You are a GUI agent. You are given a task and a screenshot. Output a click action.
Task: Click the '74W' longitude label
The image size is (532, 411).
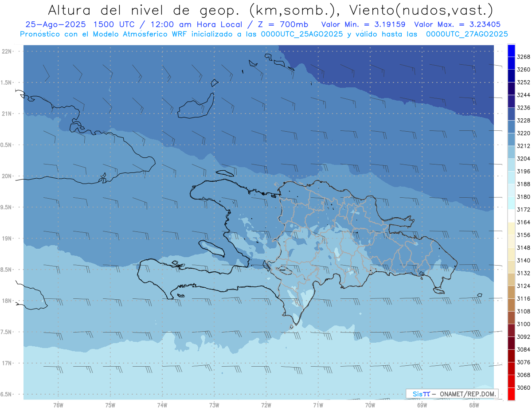click(x=162, y=405)
